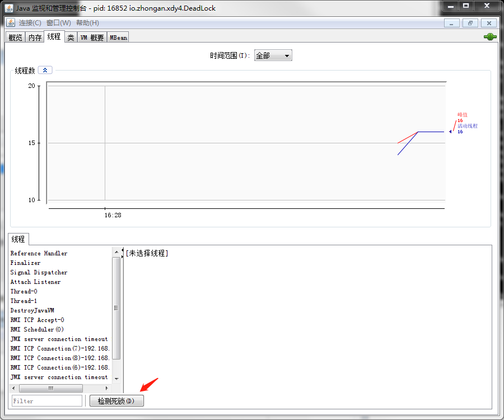504x420 pixels.
Task: Select the RMI Scheduler(0) thread
Action: [37, 329]
